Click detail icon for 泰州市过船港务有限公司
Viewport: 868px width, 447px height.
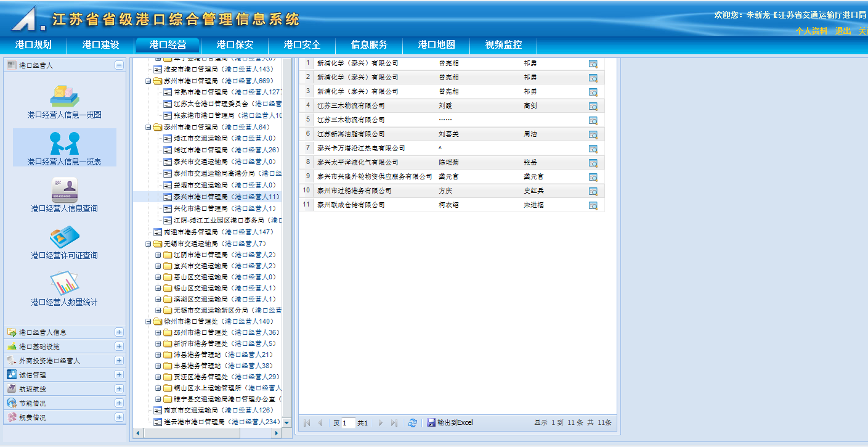tap(593, 191)
